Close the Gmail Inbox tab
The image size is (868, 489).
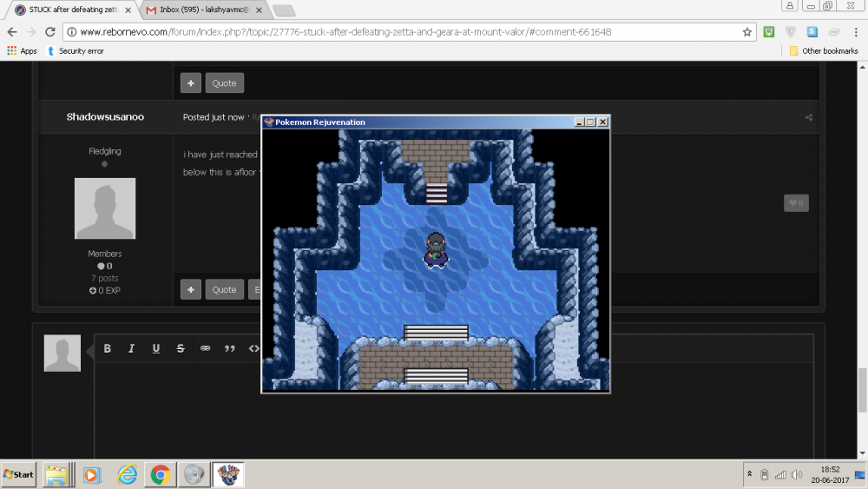[x=259, y=10]
